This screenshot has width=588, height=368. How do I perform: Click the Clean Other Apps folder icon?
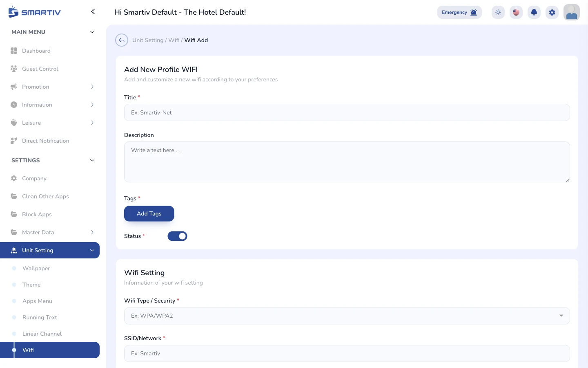click(14, 196)
